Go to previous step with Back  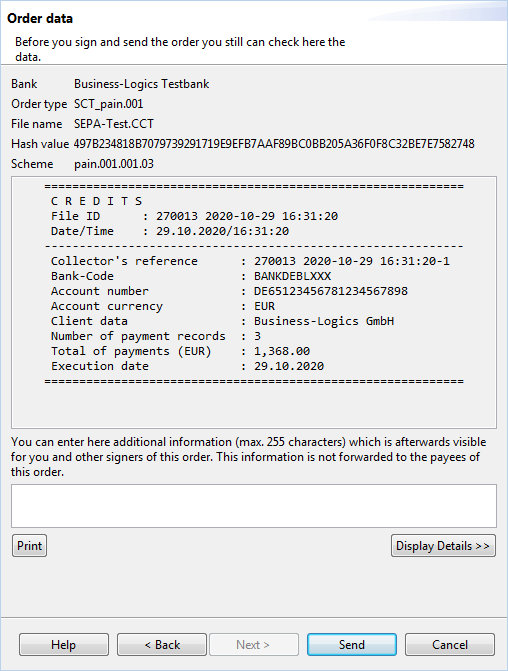[x=162, y=644]
